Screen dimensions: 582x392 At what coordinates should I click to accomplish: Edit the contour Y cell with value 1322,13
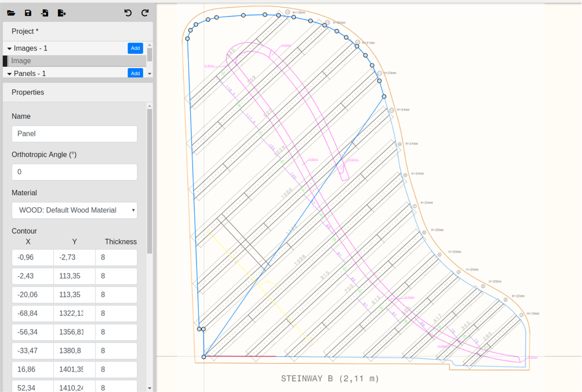tap(74, 313)
